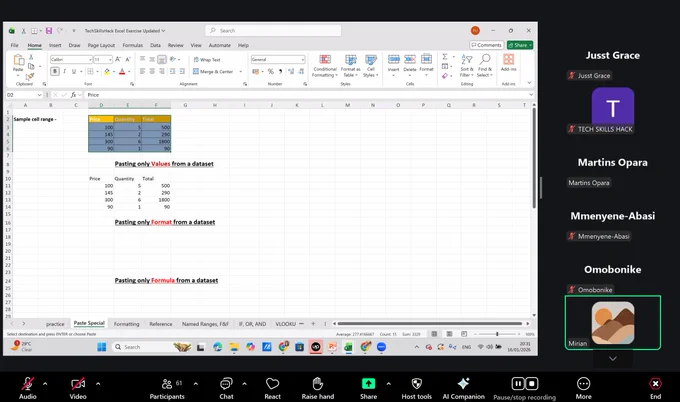Open the Insert ribbon tab
The width and height of the screenshot is (680, 402).
[x=55, y=45]
